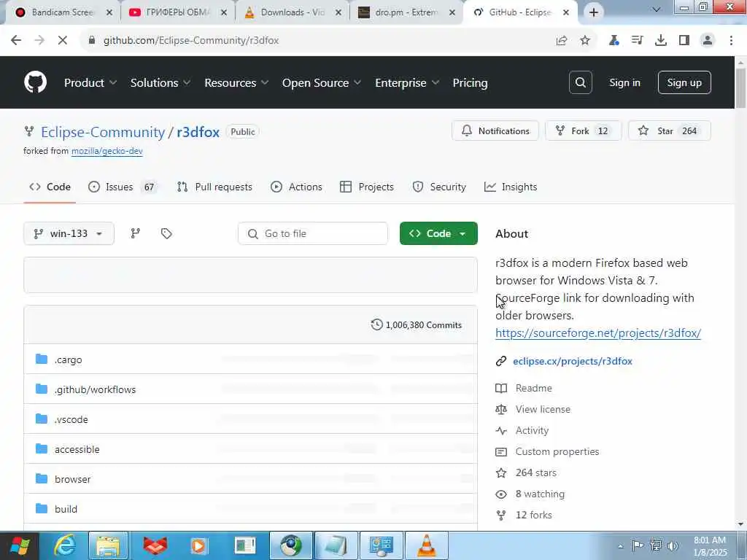The width and height of the screenshot is (747, 560).
Task: Click the GitHub search magnifier button
Action: click(580, 82)
